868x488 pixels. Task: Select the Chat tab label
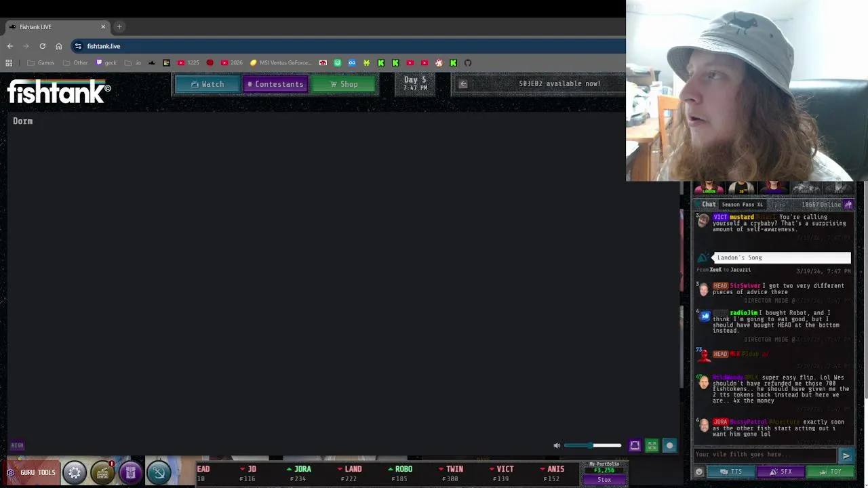coord(709,204)
